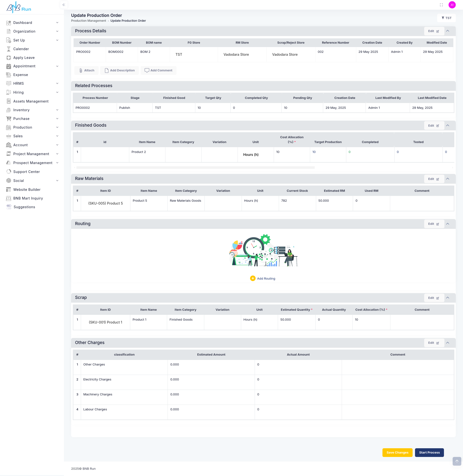
Task: Click the Start Process button
Action: pos(429,452)
